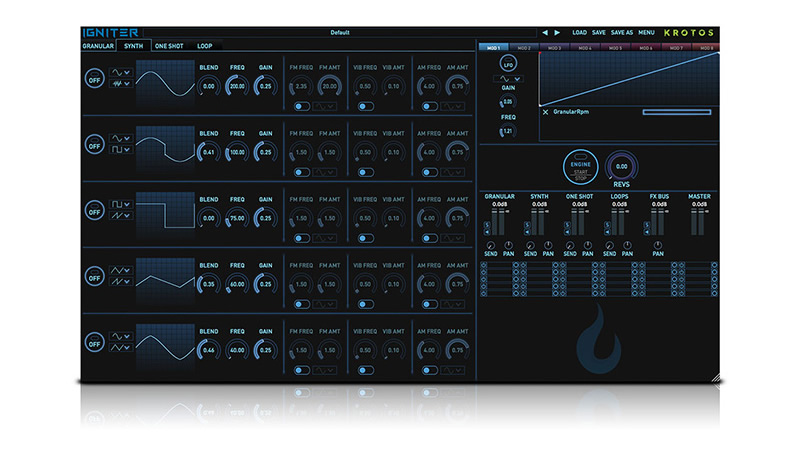Open oscillator 2 square waveform dropdown

point(121,149)
